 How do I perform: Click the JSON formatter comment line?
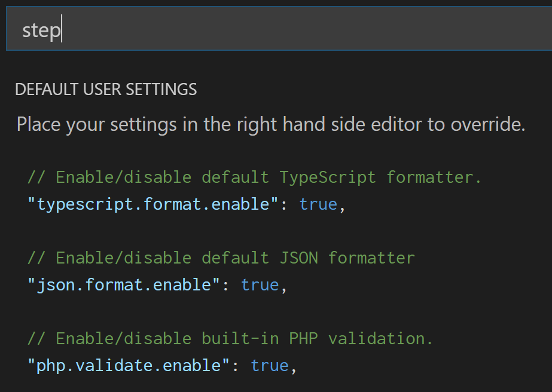coord(220,258)
